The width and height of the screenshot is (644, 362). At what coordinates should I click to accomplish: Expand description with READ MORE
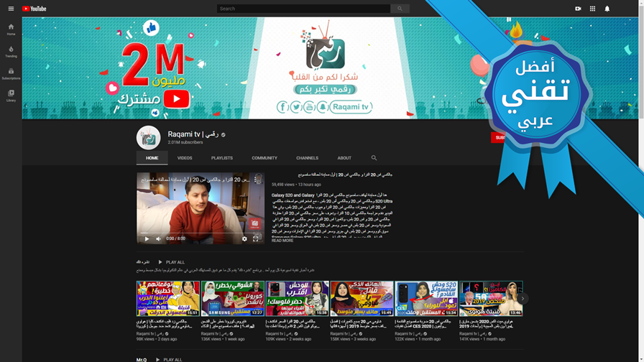click(x=282, y=241)
